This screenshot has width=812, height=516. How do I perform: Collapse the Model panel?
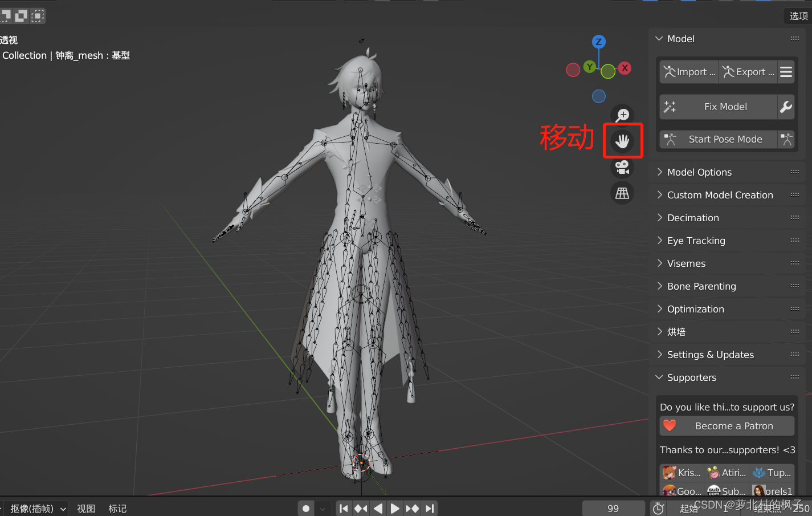coord(659,39)
